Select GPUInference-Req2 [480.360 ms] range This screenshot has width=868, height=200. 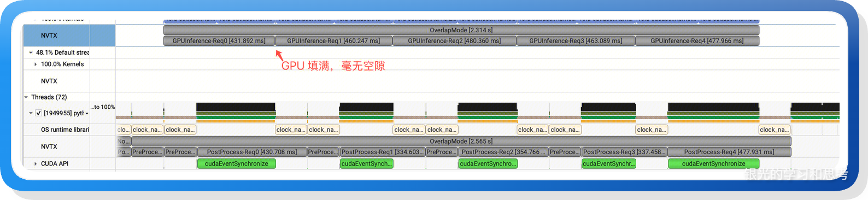(454, 41)
